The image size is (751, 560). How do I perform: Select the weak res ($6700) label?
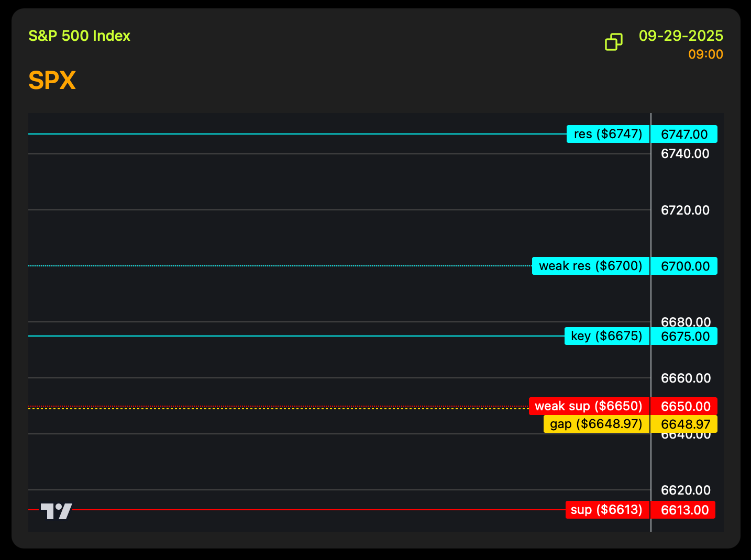coord(590,266)
